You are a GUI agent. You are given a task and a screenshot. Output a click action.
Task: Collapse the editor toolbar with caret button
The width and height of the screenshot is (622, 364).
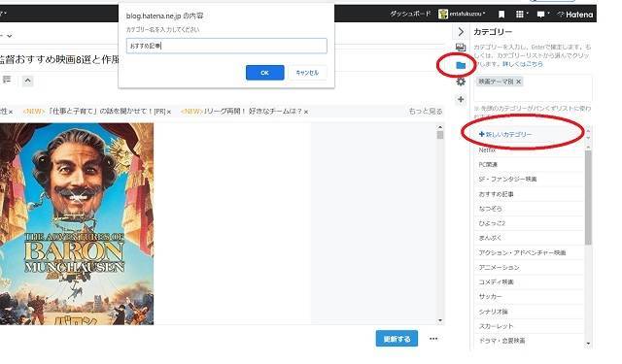pyautogui.click(x=27, y=81)
